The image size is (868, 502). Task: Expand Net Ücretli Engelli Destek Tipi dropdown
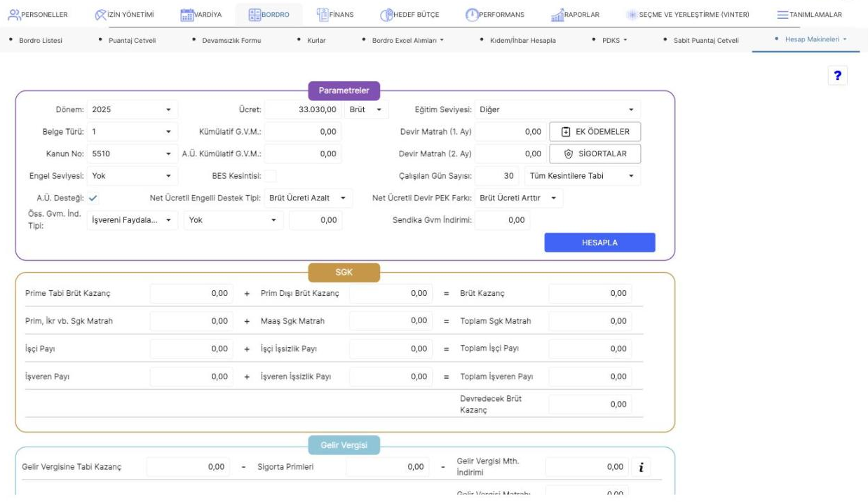pos(309,198)
